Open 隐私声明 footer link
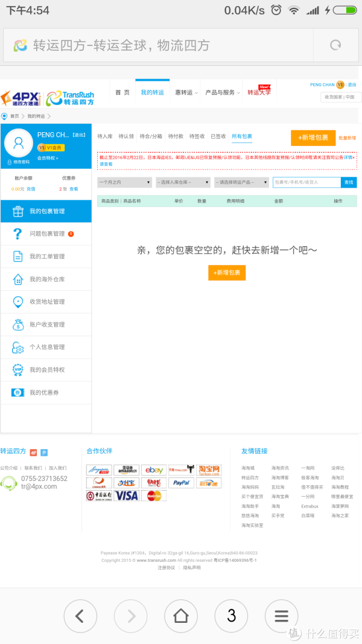362x644 pixels. [x=192, y=567]
